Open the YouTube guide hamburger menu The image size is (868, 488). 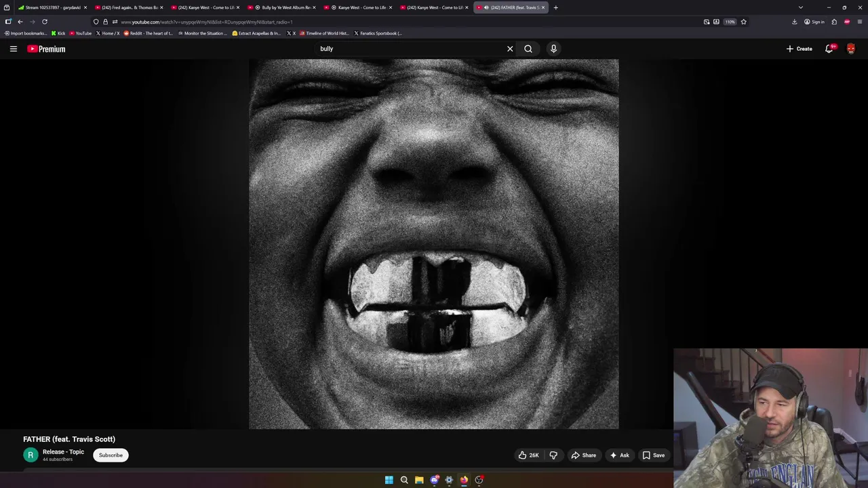click(x=13, y=49)
